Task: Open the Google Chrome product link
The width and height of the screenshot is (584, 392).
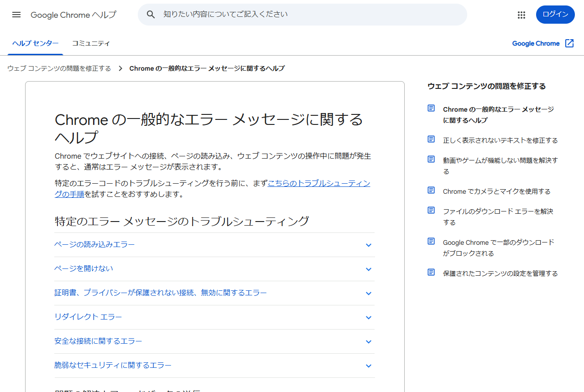Action: (x=536, y=43)
